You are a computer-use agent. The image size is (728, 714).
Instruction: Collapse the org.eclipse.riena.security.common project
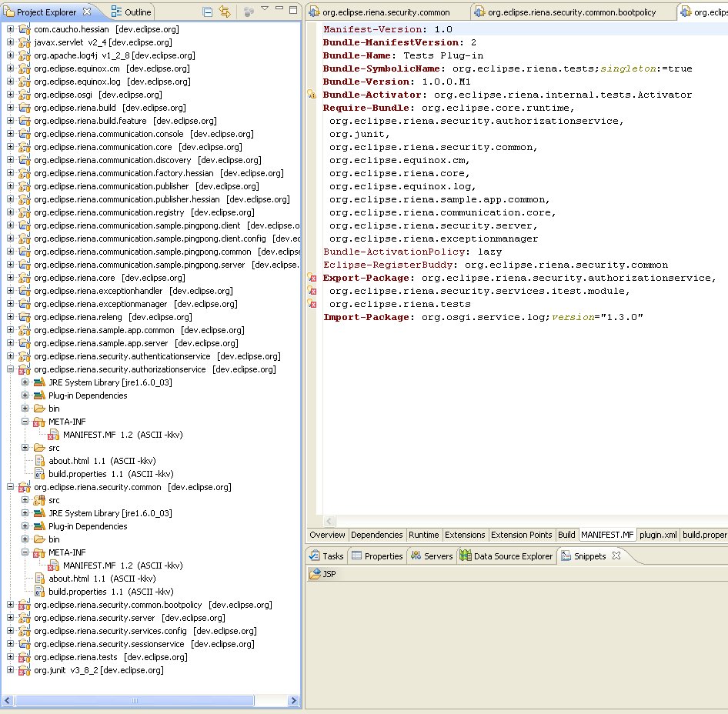pyautogui.click(x=10, y=487)
